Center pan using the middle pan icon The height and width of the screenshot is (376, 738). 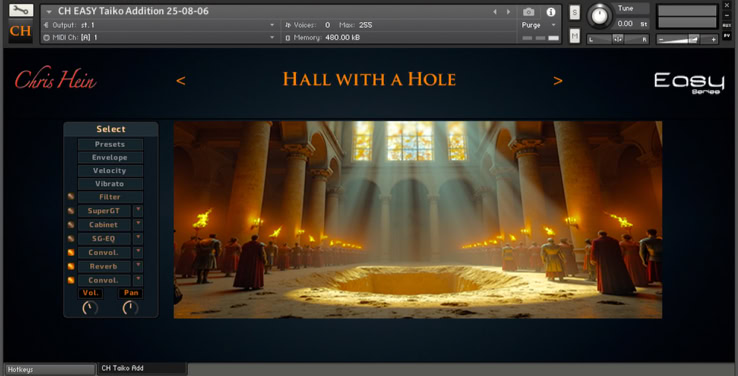pyautogui.click(x=618, y=40)
